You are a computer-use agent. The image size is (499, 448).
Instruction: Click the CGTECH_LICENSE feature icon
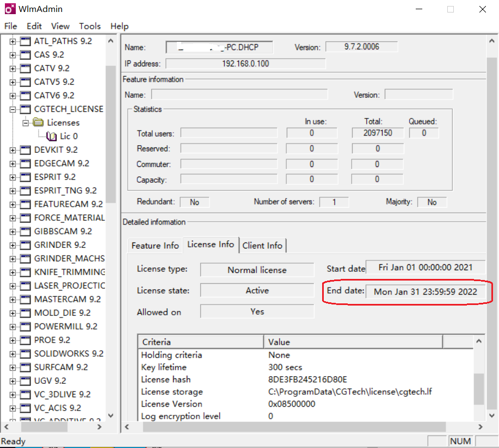pos(25,109)
